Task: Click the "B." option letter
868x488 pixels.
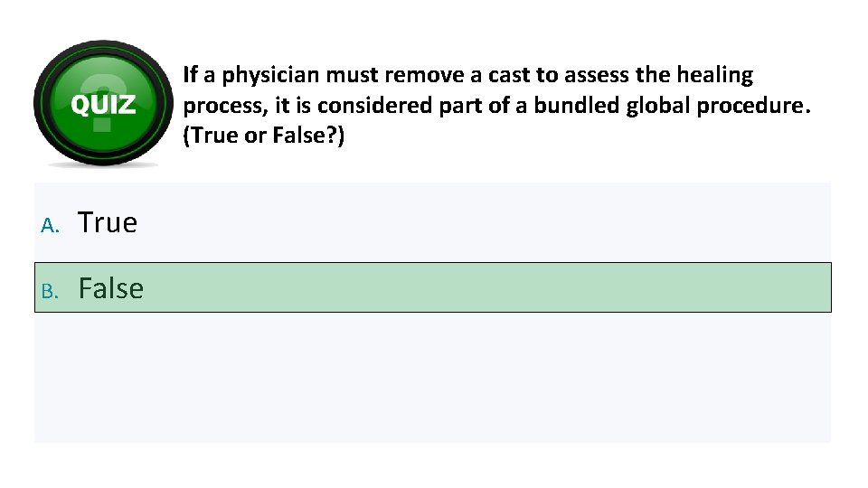Action: (x=51, y=291)
